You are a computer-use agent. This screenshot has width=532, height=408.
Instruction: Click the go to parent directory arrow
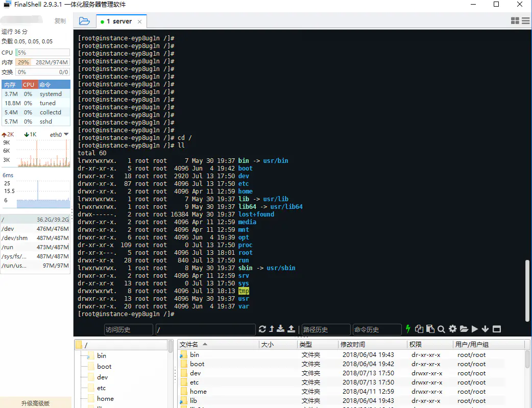[x=272, y=329]
